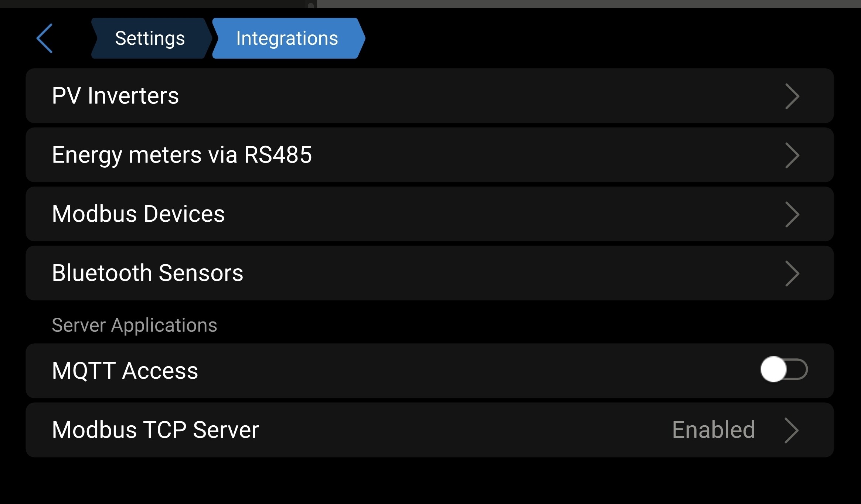The height and width of the screenshot is (504, 861).
Task: Open Energy meters via RS485
Action: point(429,155)
